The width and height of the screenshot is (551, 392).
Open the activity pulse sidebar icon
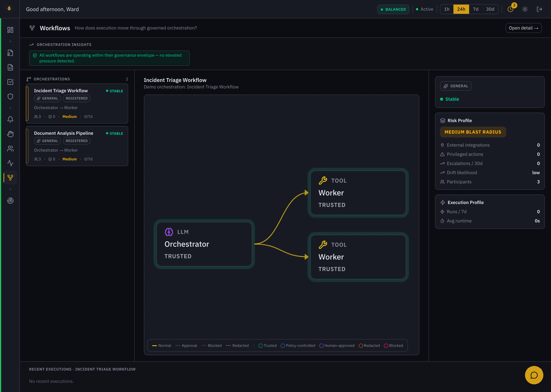10,163
